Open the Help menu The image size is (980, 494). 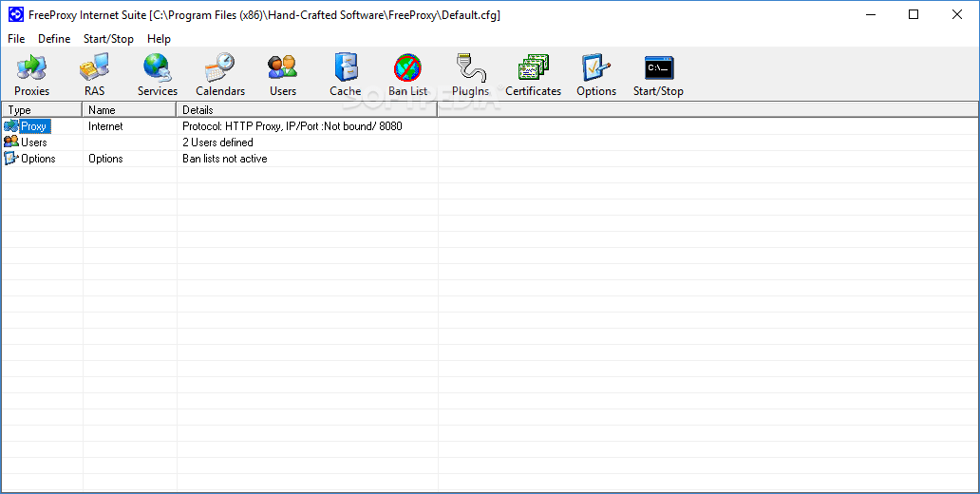point(159,39)
